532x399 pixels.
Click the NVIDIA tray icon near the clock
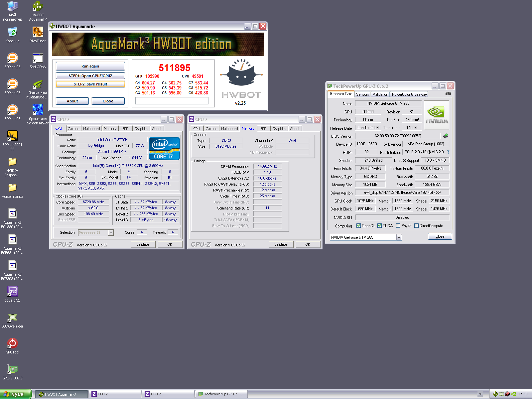point(514,394)
